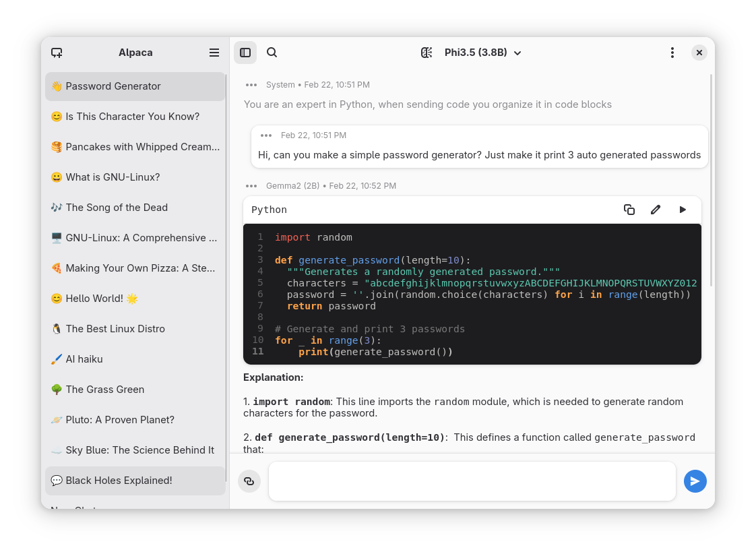This screenshot has height=554, width=756.
Task: Open the Alpaca hamburger menu
Action: pyautogui.click(x=214, y=53)
